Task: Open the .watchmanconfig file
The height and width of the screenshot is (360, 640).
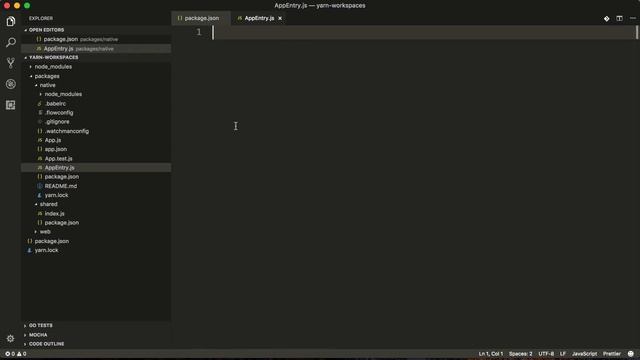Action: [67, 131]
